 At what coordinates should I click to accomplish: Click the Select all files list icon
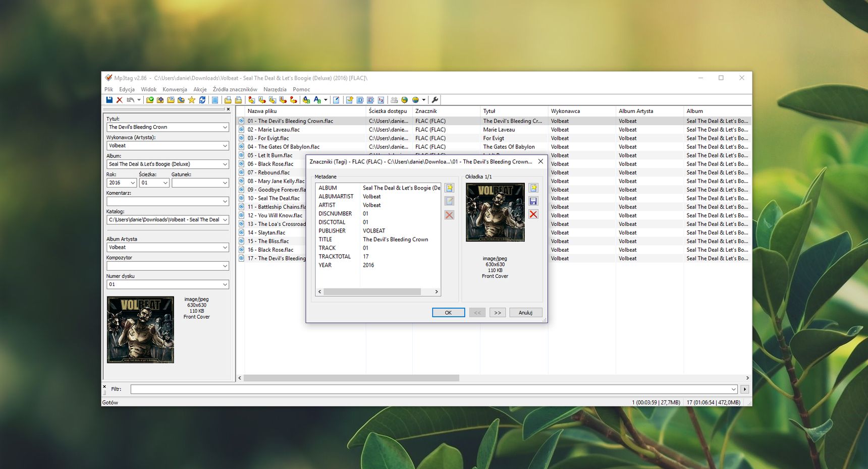pyautogui.click(x=215, y=100)
